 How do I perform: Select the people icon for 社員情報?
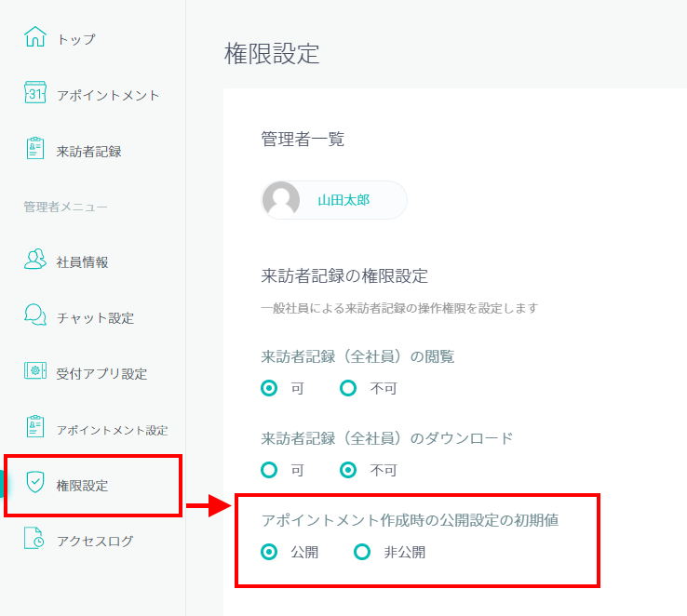[x=35, y=259]
